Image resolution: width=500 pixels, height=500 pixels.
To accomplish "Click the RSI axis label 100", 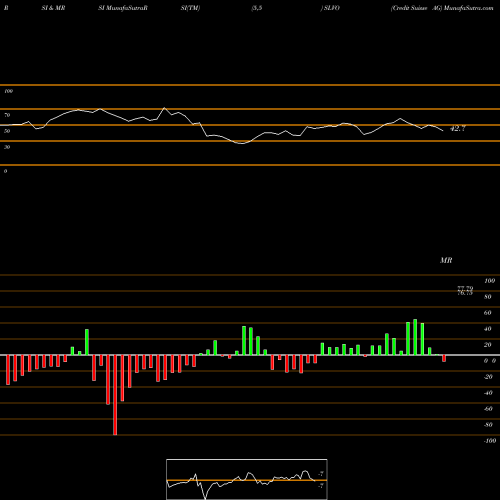I will click(8, 91).
